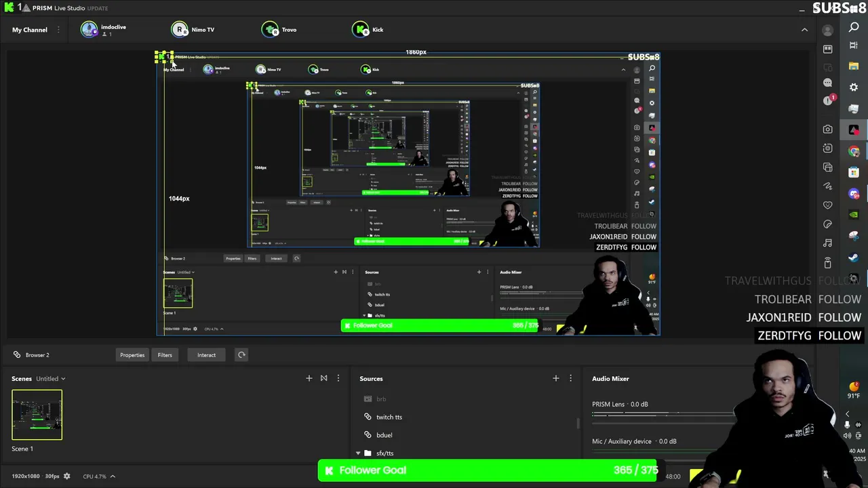Viewport: 868px width, 488px height.
Task: Click the Properties button
Action: tap(132, 354)
